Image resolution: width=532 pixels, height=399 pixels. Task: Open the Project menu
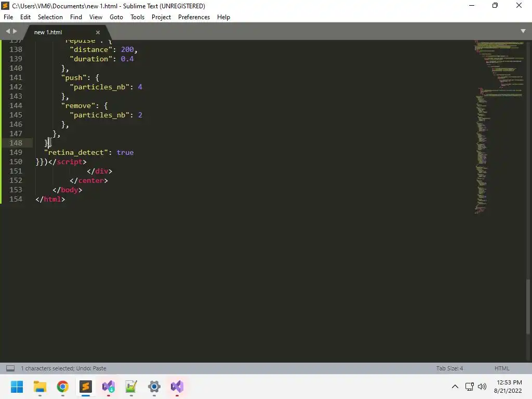coord(161,17)
